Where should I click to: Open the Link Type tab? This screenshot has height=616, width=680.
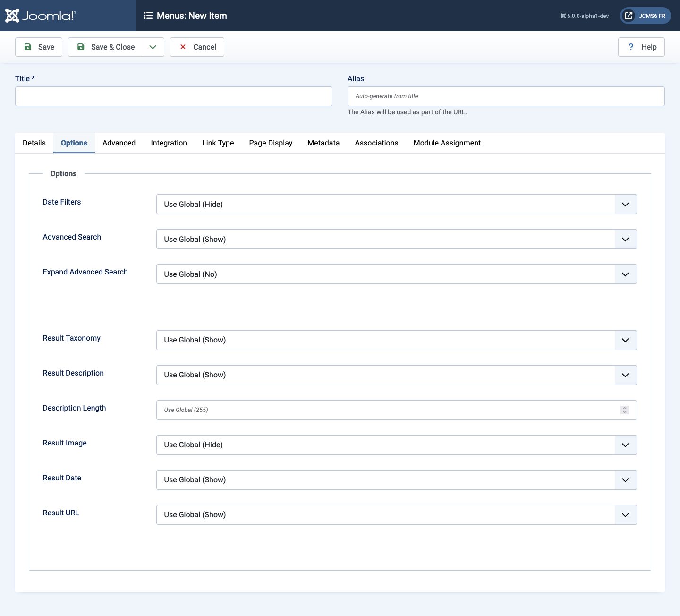[x=218, y=143]
